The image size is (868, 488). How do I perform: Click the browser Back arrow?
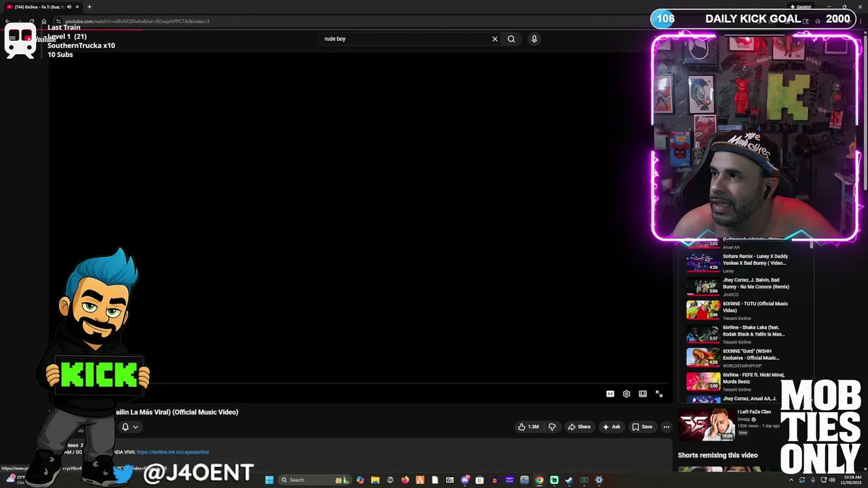[x=7, y=21]
